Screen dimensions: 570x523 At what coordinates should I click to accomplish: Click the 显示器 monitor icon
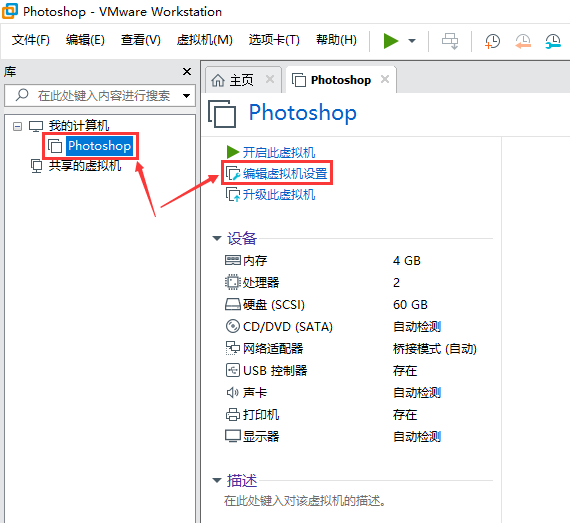click(x=233, y=436)
